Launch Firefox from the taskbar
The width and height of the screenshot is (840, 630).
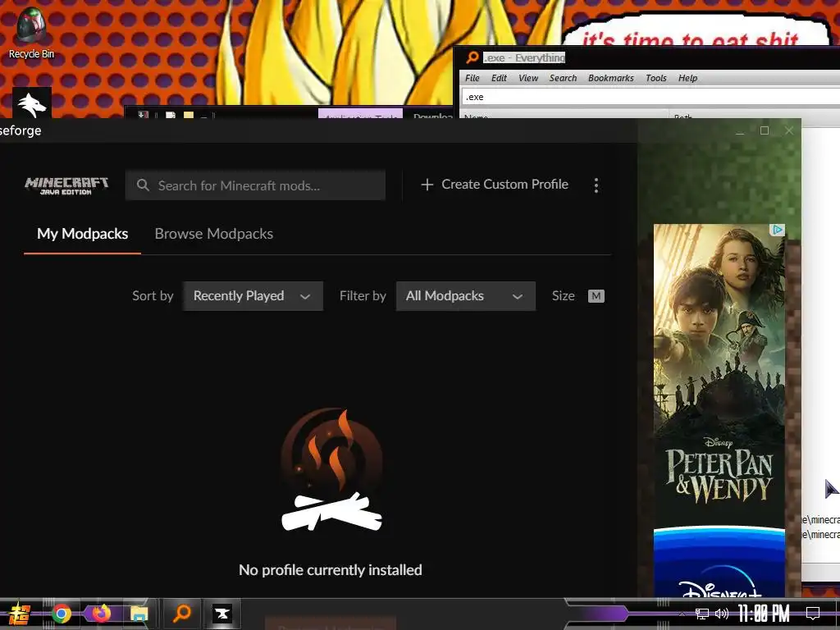101,614
